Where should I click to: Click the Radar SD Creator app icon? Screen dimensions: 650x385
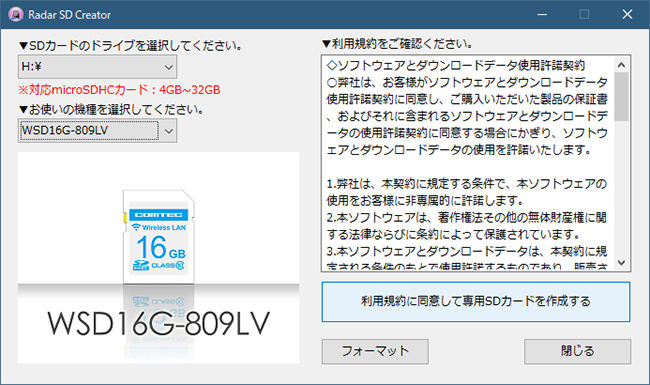pyautogui.click(x=16, y=15)
